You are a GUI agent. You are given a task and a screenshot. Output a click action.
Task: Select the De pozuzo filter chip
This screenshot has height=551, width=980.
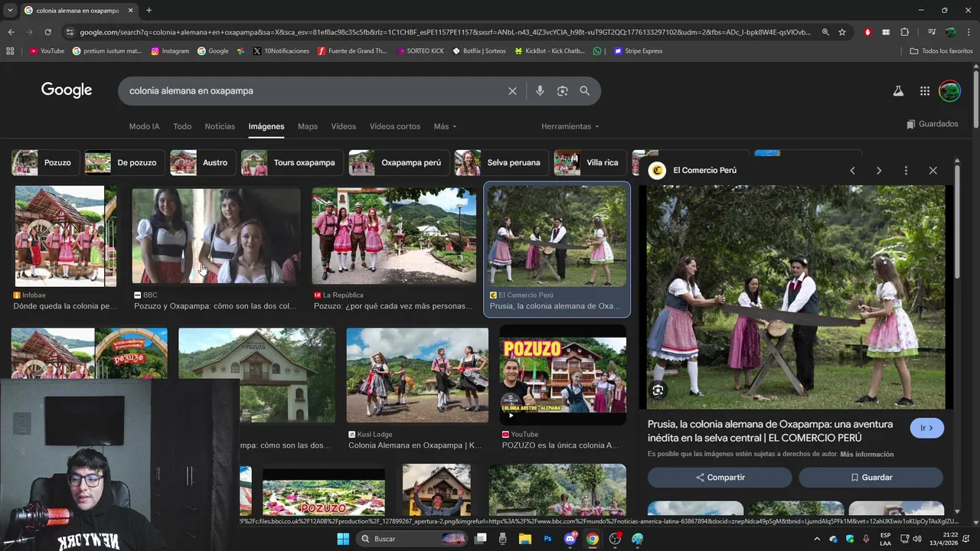(124, 162)
